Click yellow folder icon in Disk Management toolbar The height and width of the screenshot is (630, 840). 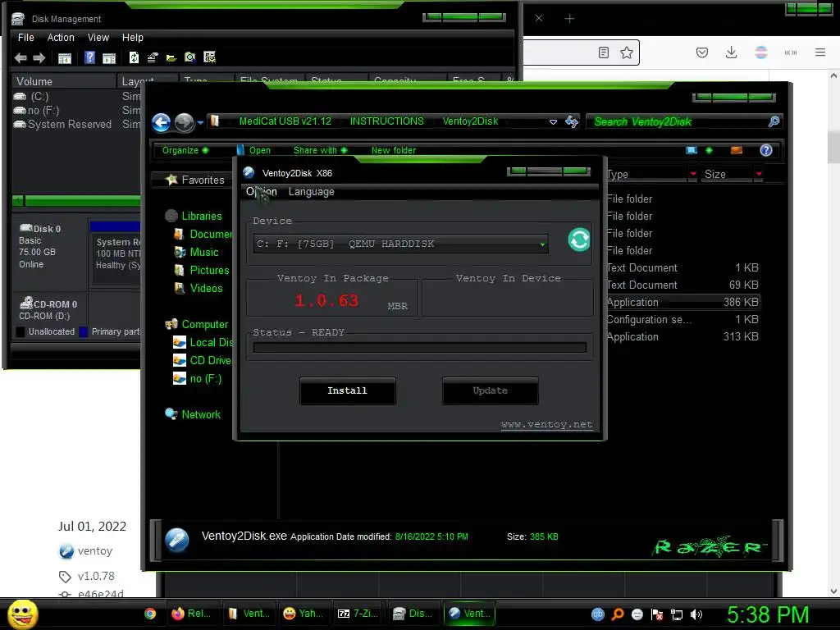(171, 58)
